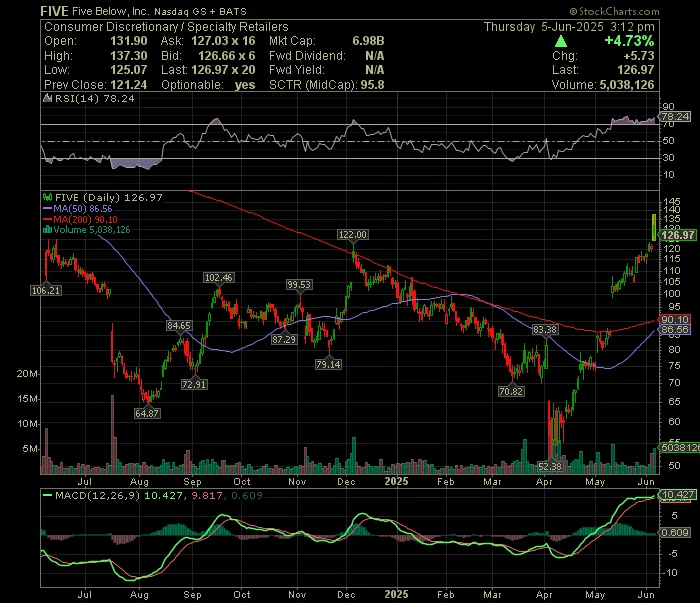This screenshot has height=603, width=700.
Task: Click the red line marker before MA(200)
Action: [x=47, y=219]
